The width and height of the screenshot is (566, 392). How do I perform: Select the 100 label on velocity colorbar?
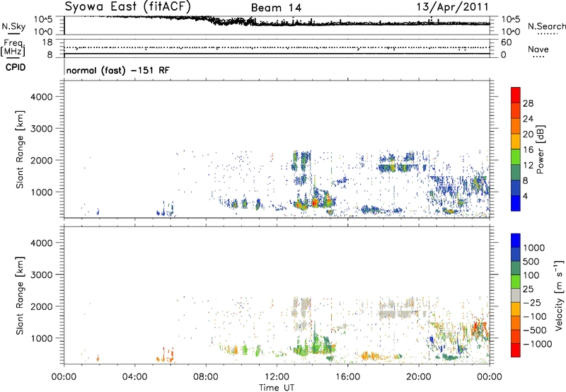pyautogui.click(x=531, y=275)
